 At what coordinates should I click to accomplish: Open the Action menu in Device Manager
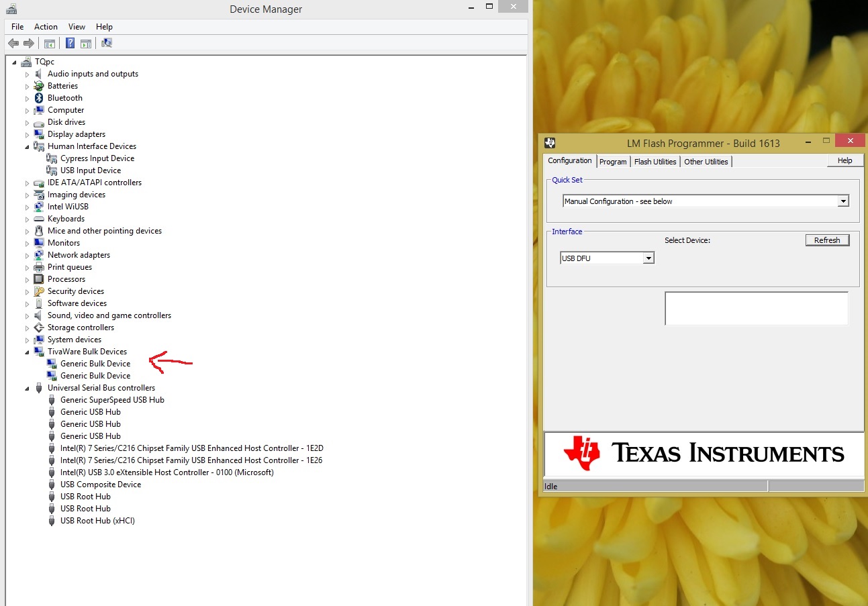[x=46, y=27]
